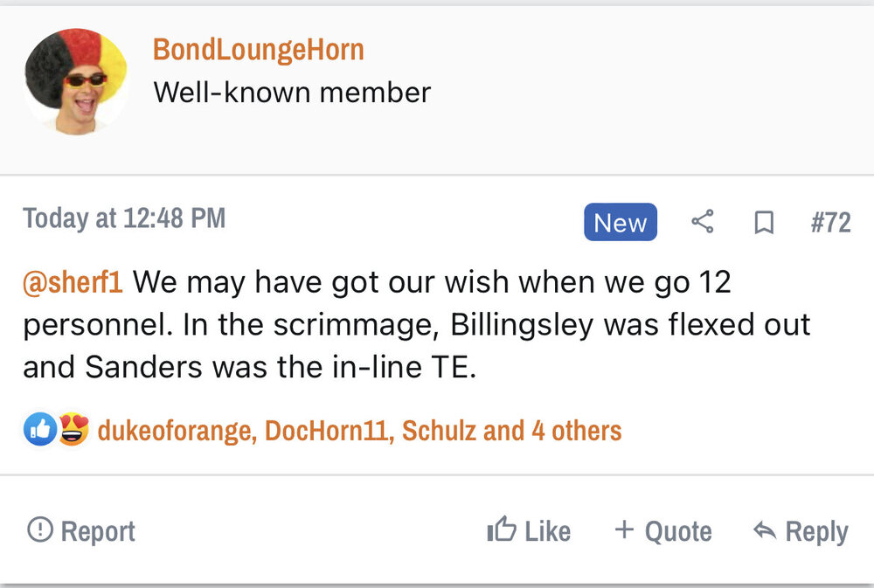
Task: Reply to BondLoungeHorn's post
Action: [x=801, y=531]
